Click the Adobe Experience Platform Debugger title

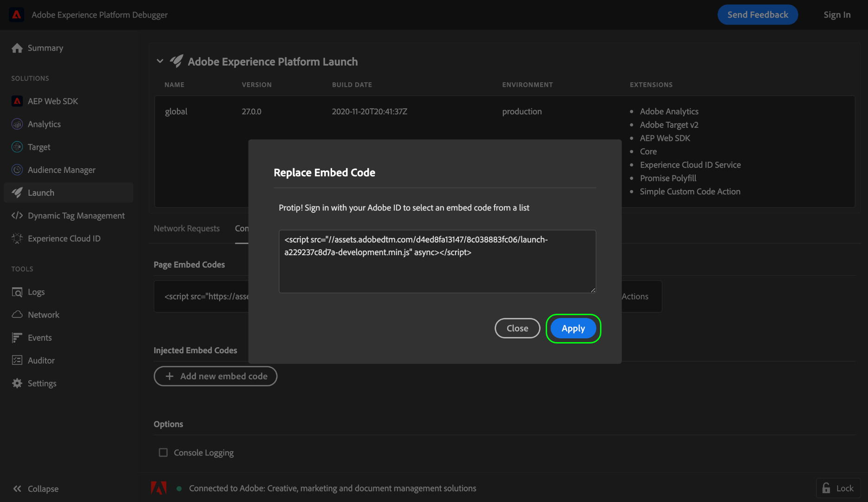(x=99, y=15)
